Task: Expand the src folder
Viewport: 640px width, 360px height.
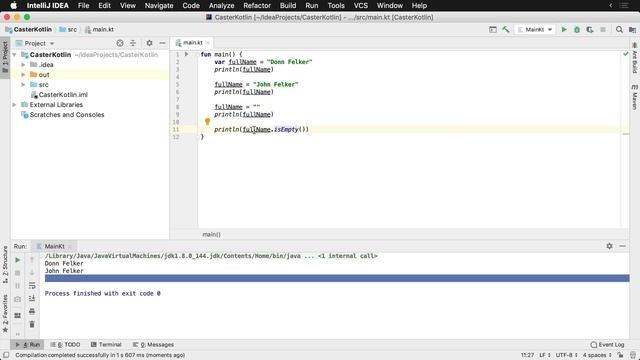Action: coord(23,84)
